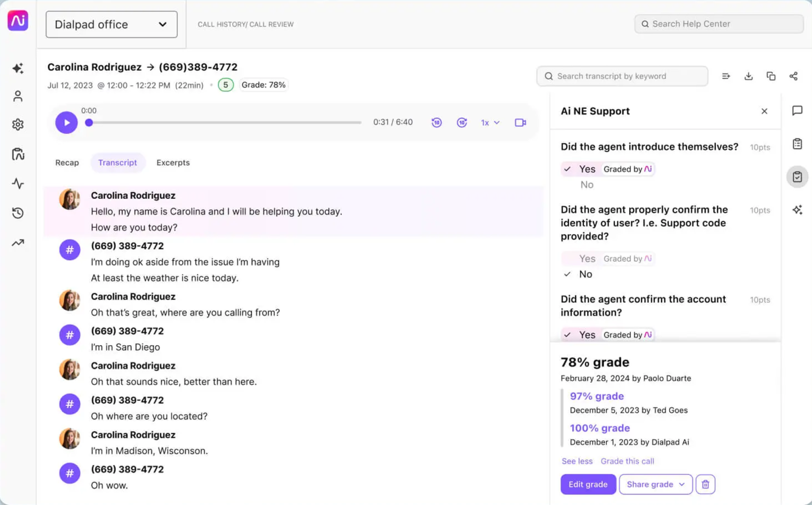Viewport: 812px width, 505px height.
Task: Open the Ai sparkle panel on right rail
Action: point(797,210)
